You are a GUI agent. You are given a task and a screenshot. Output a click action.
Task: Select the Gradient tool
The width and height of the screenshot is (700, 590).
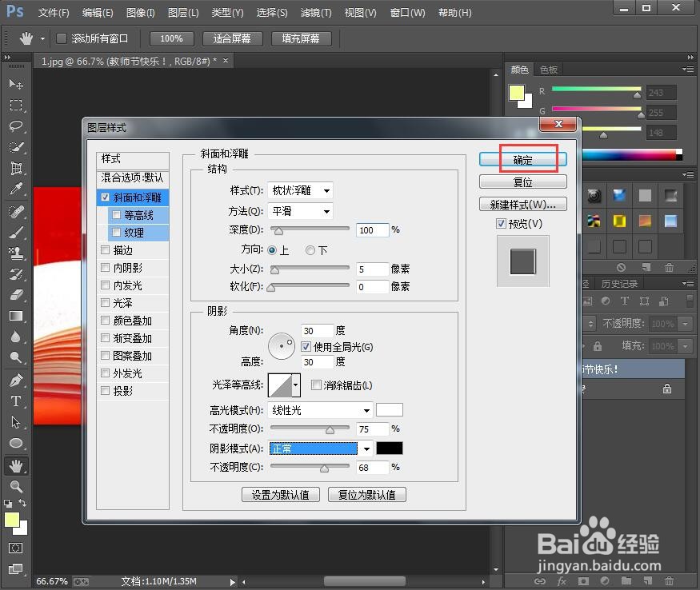(x=16, y=316)
